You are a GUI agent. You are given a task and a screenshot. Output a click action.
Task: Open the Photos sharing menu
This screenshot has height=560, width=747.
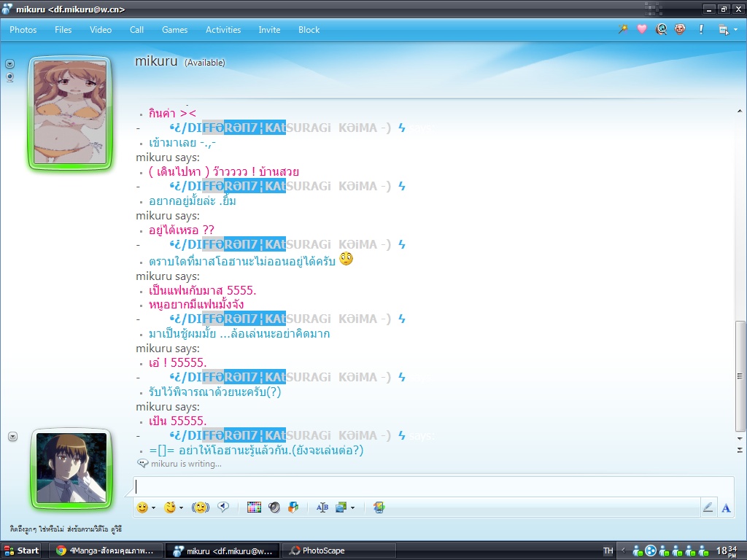(x=23, y=29)
